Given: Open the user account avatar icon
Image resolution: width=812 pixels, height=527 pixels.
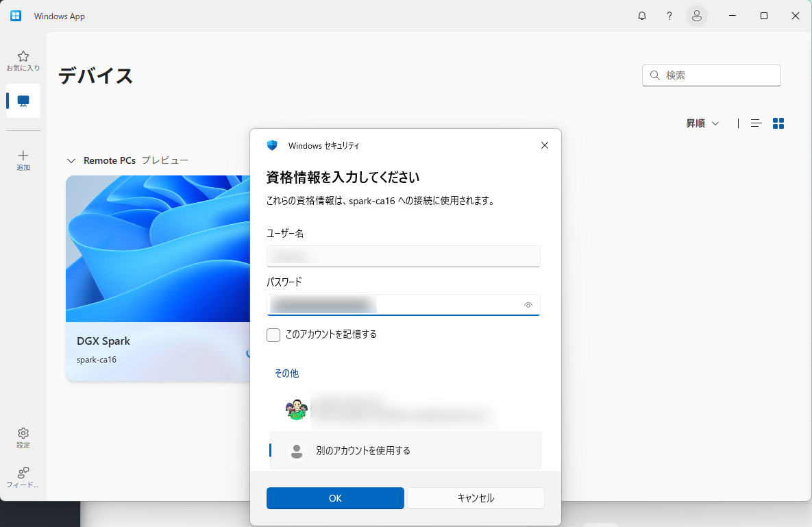Looking at the screenshot, I should tap(696, 16).
